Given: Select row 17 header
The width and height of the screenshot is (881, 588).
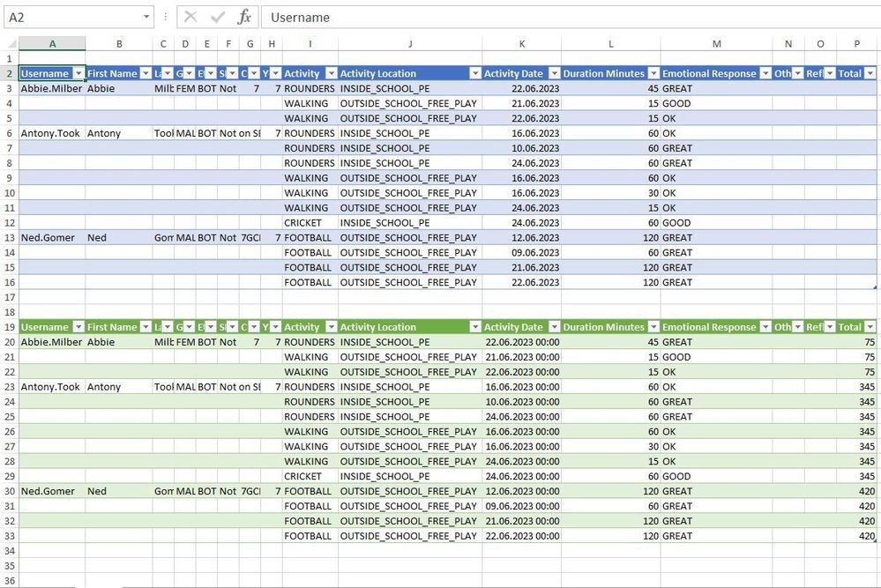Looking at the screenshot, I should pos(10,297).
